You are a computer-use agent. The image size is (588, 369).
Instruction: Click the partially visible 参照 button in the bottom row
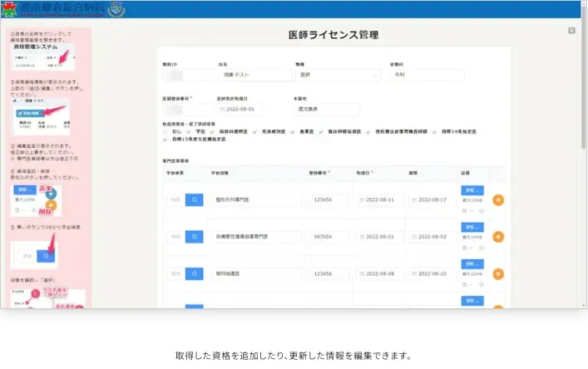[472, 301]
